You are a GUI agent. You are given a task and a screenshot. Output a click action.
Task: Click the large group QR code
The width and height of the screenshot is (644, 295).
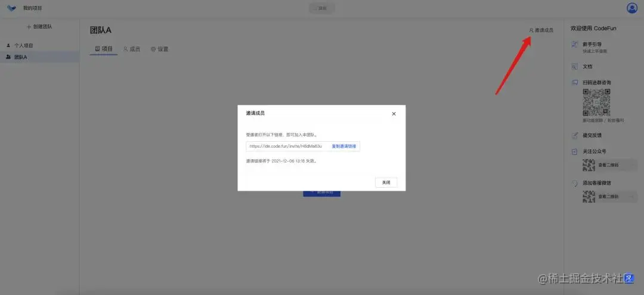[596, 102]
